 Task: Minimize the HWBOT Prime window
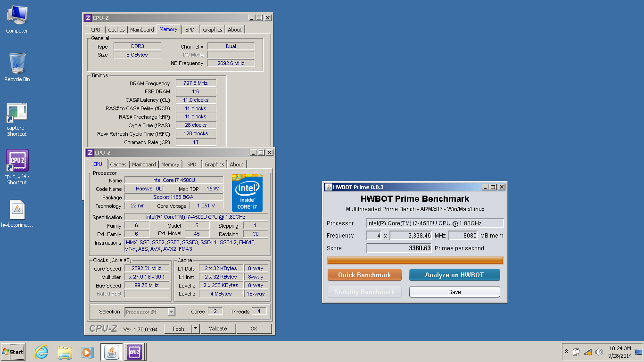tap(485, 187)
